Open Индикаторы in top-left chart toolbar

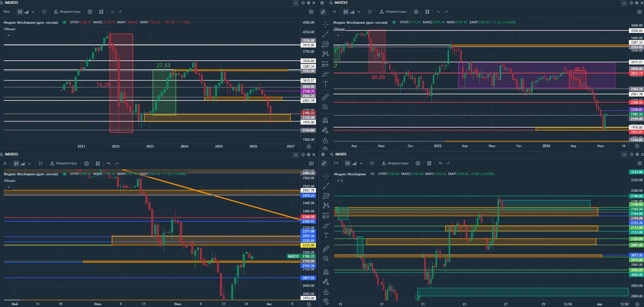click(x=67, y=12)
